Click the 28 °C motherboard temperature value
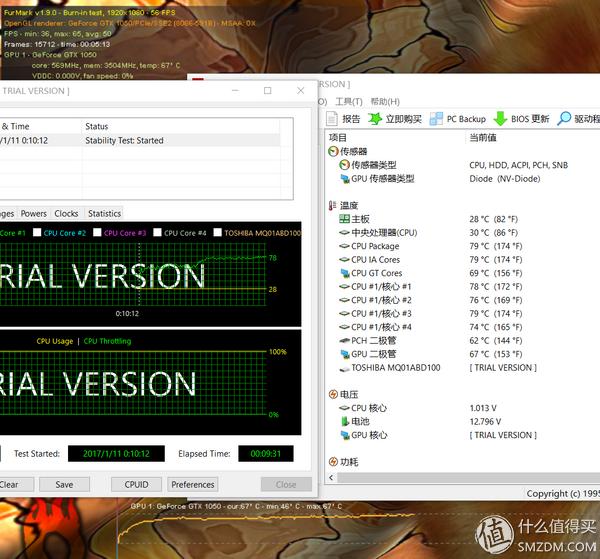Screen dimensions: 600x559 click(493, 219)
